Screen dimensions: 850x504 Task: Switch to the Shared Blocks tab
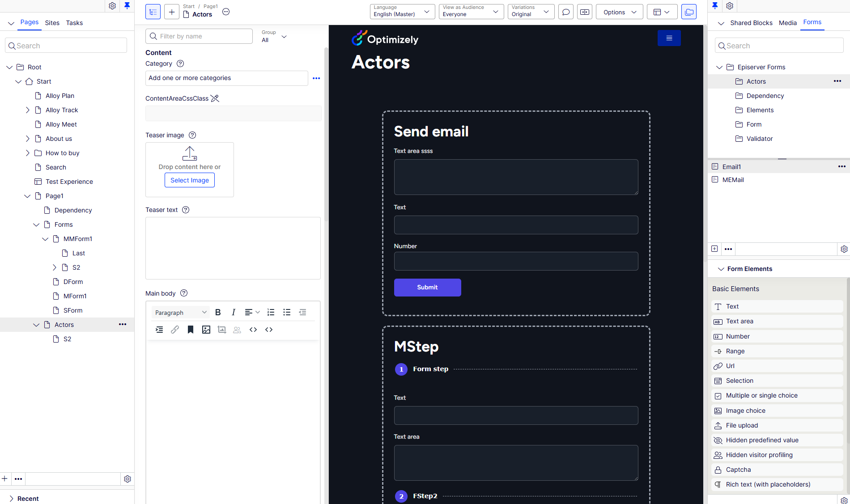(751, 23)
